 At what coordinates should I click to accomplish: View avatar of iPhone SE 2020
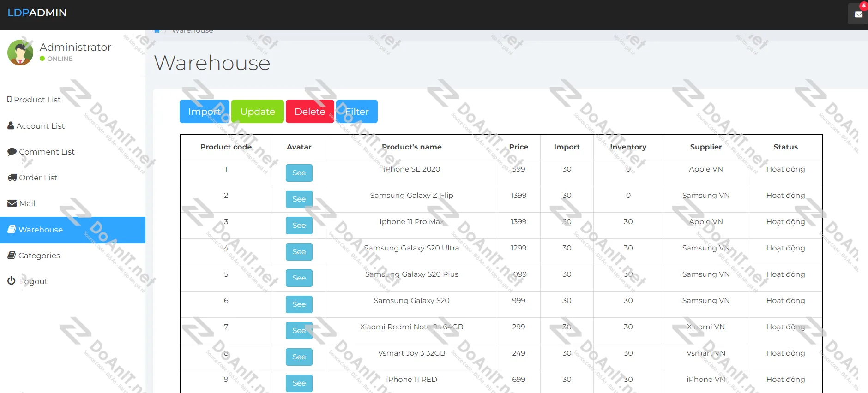pyautogui.click(x=299, y=173)
